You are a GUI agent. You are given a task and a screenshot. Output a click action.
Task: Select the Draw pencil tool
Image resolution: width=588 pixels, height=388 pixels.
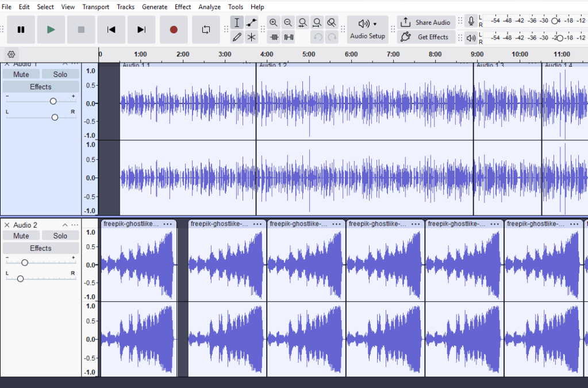click(x=237, y=37)
